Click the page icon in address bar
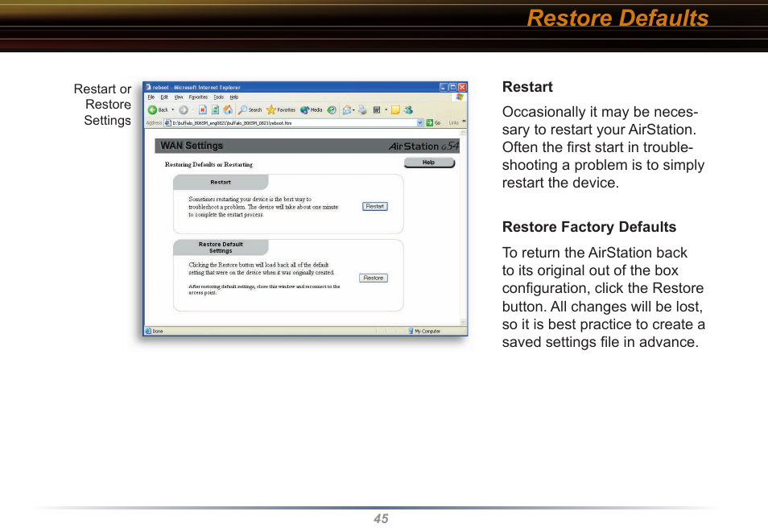This screenshot has width=768, height=532. [x=168, y=123]
